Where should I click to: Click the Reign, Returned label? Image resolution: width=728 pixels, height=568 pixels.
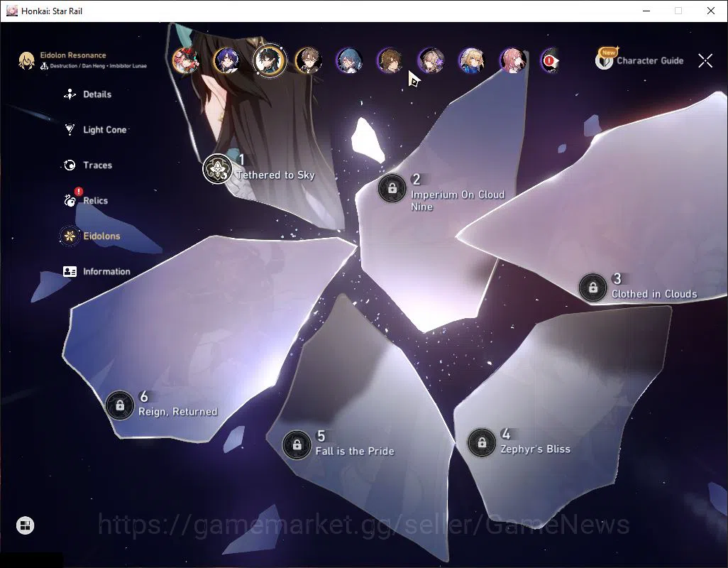tap(178, 412)
